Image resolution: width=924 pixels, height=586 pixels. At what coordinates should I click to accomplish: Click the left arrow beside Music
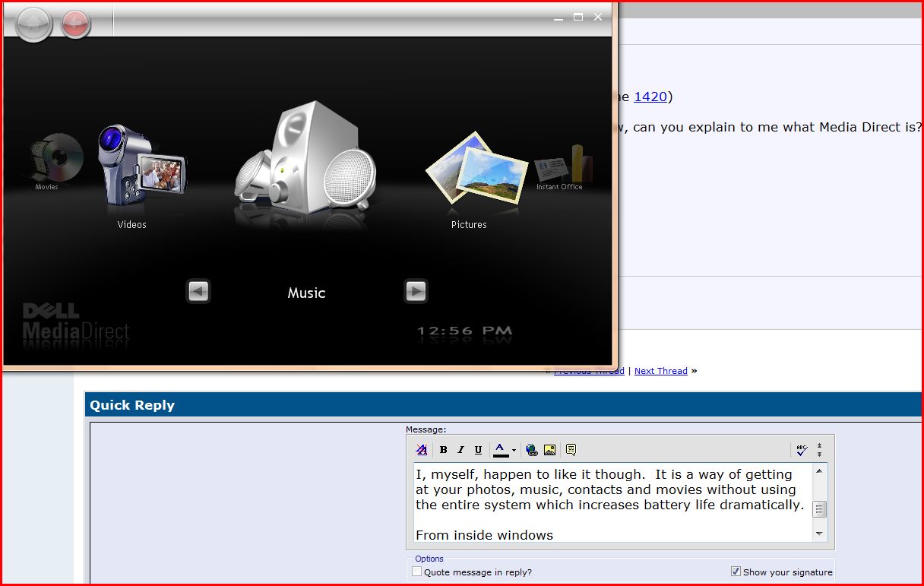(198, 291)
